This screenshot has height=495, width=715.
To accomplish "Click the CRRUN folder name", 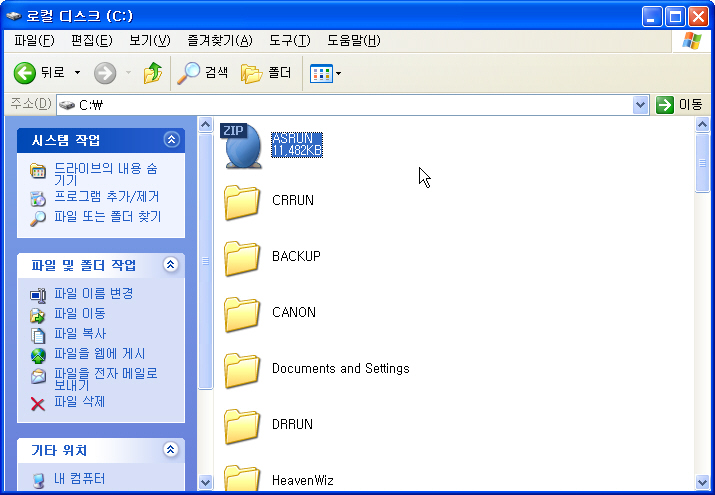I will [x=293, y=200].
